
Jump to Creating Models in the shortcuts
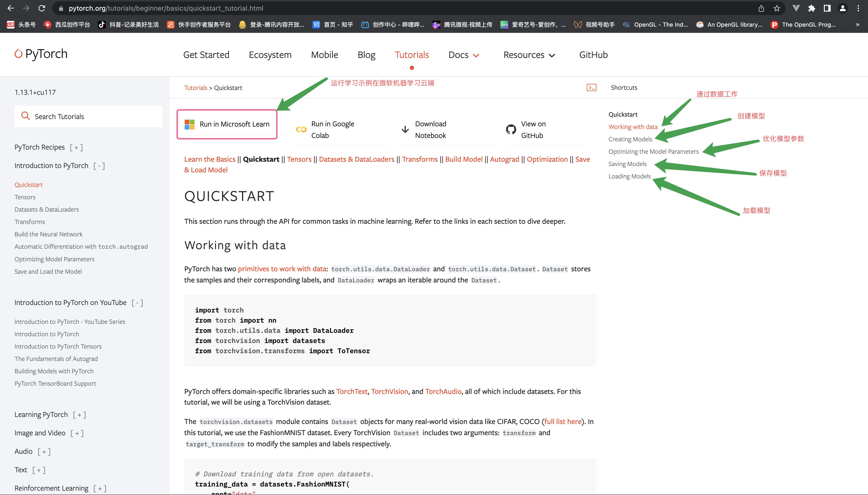coord(630,139)
